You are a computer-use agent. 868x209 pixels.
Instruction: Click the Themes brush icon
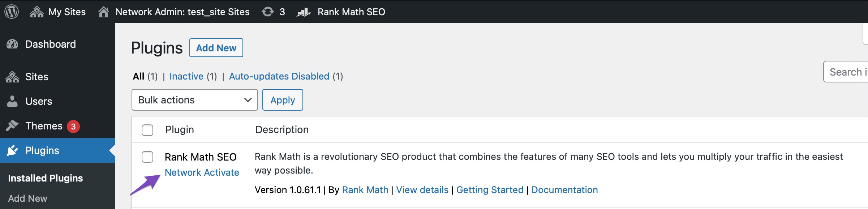coord(12,126)
